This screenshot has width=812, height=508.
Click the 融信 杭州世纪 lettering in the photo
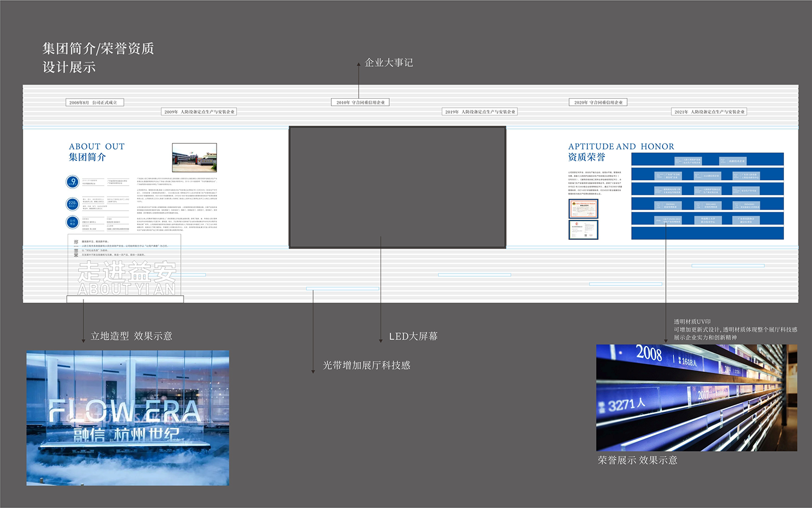tap(127, 434)
